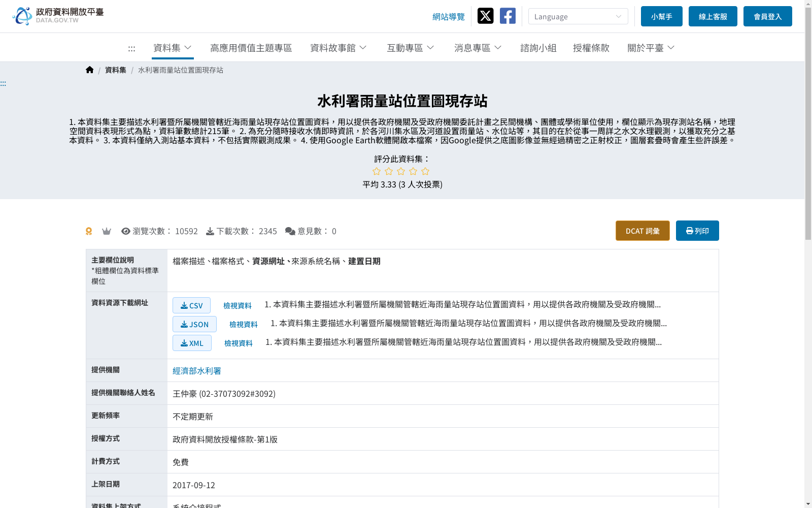The width and height of the screenshot is (812, 508).
Task: Expand the 關於平臺 menu
Action: 651,48
